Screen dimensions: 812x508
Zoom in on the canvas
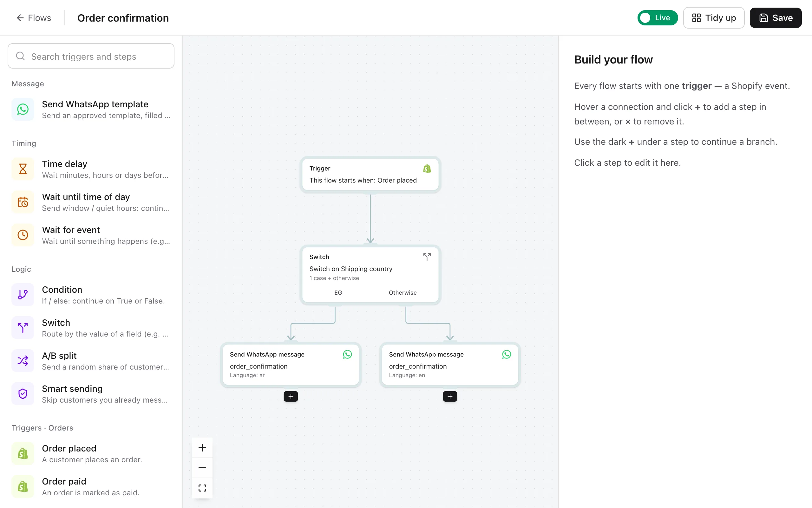(202, 448)
